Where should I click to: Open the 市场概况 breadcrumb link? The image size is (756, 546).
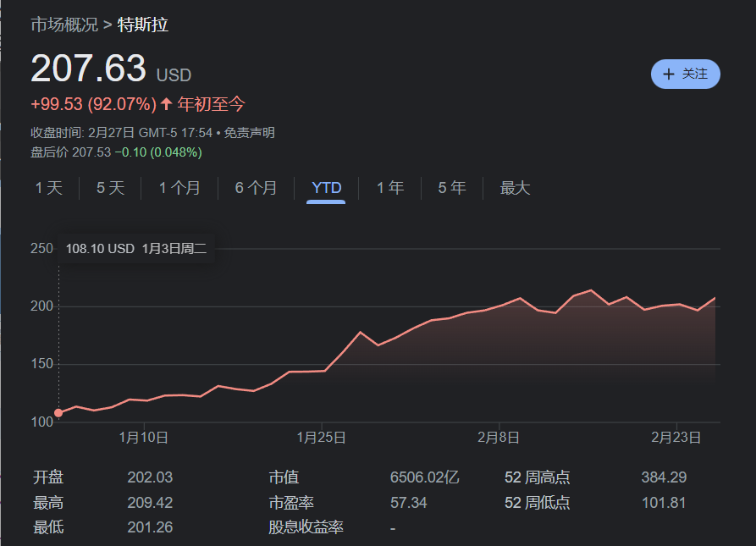[63, 25]
